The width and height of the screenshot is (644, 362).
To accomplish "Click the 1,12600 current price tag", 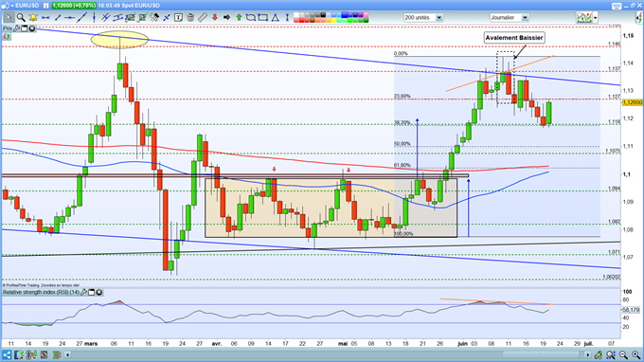I will pos(632,102).
